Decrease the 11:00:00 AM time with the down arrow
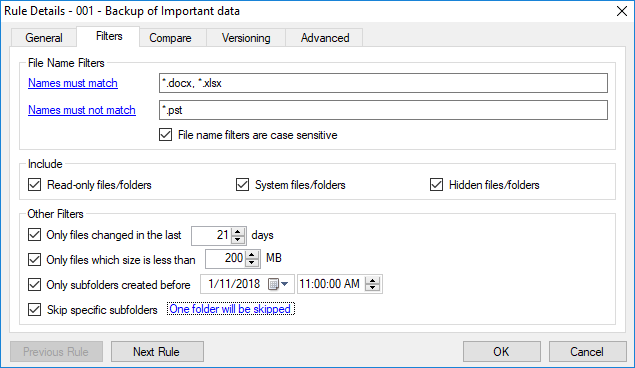Screen dimensions: 635x368 coord(372,287)
